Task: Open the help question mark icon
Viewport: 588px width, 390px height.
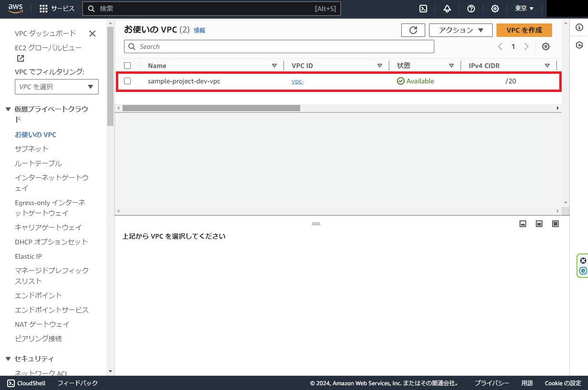Action: click(471, 9)
